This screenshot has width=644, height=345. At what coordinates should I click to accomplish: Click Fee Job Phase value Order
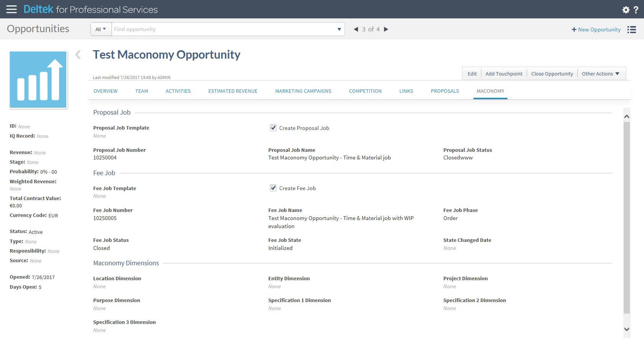point(450,218)
